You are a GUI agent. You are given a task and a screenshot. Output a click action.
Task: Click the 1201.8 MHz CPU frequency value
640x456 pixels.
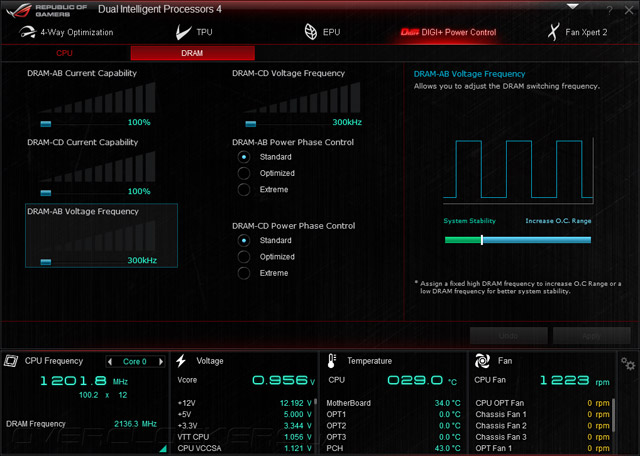coord(84,381)
